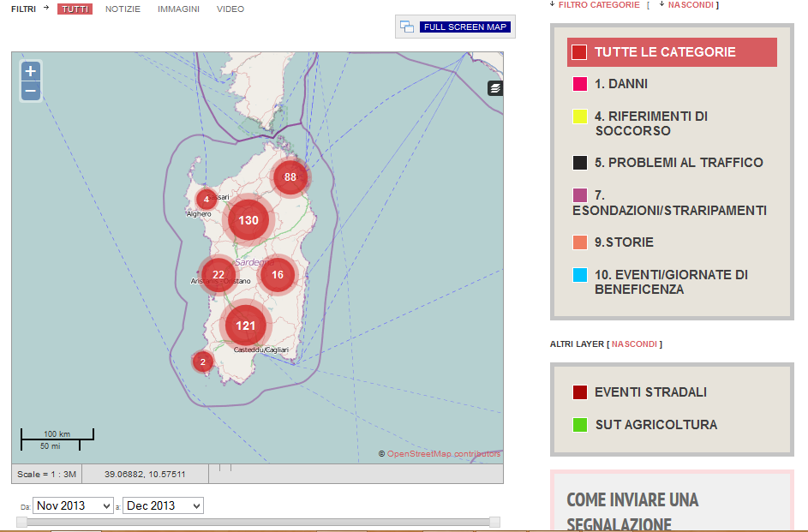
Task: Zoom out on the map
Action: pyautogui.click(x=31, y=91)
